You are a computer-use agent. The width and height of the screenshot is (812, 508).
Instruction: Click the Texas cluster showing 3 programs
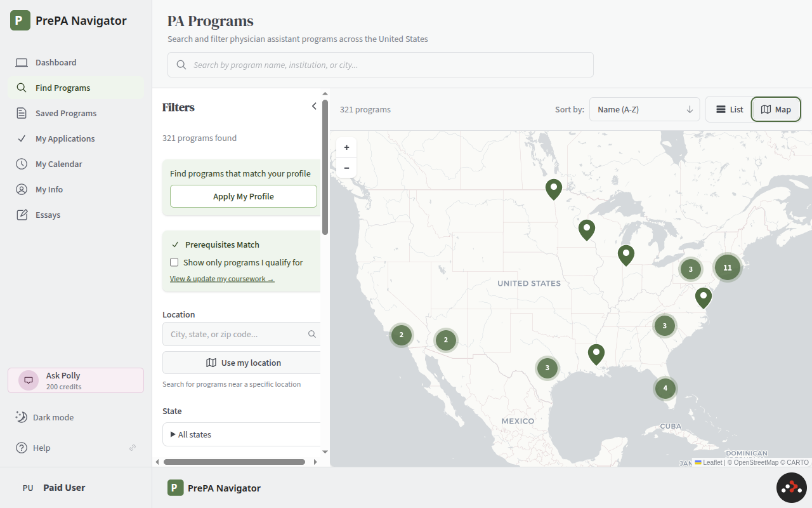(x=547, y=368)
